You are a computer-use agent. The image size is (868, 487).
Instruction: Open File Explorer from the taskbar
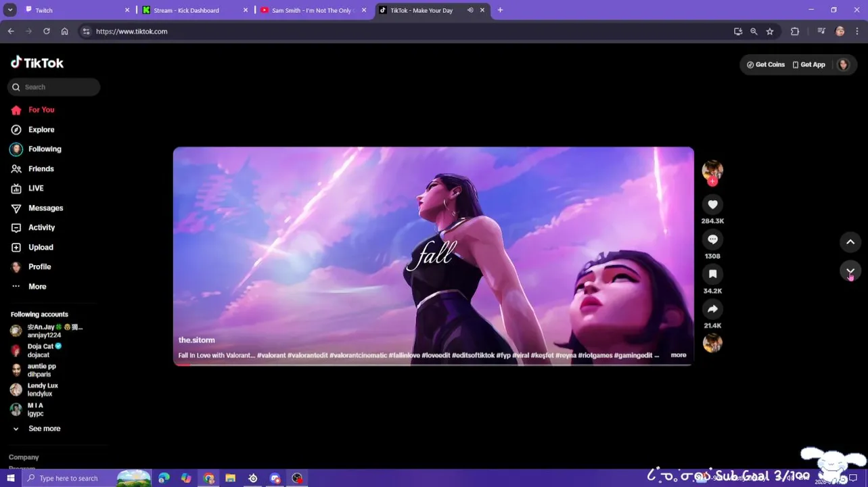point(230,478)
